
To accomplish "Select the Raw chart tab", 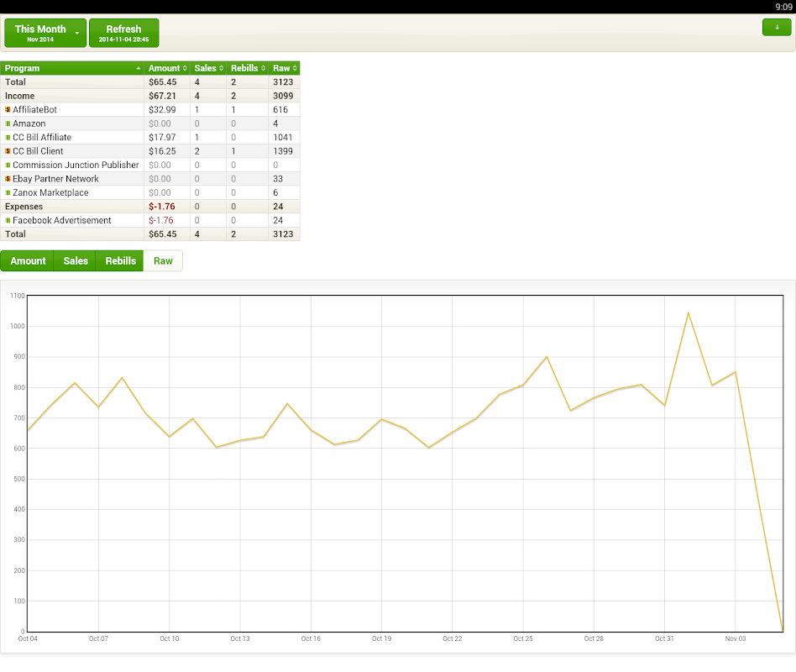I will click(x=163, y=260).
